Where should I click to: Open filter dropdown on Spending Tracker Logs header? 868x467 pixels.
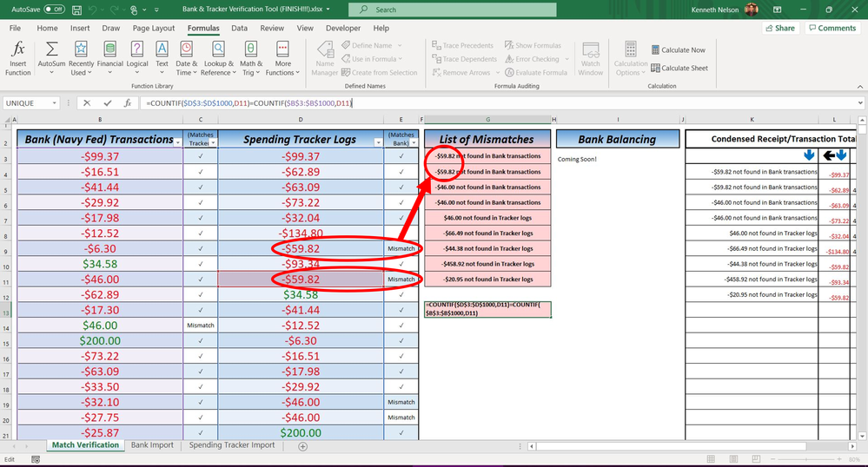(378, 142)
